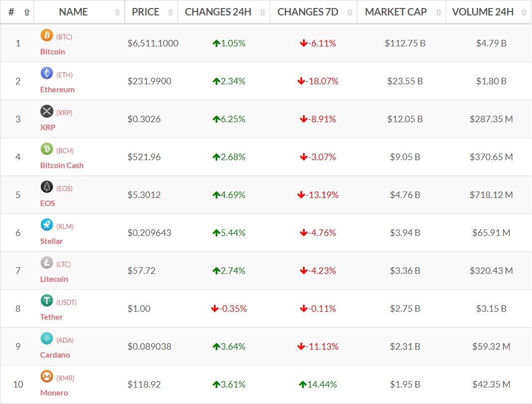Click EOS 7D change -13.19%

[318, 195]
